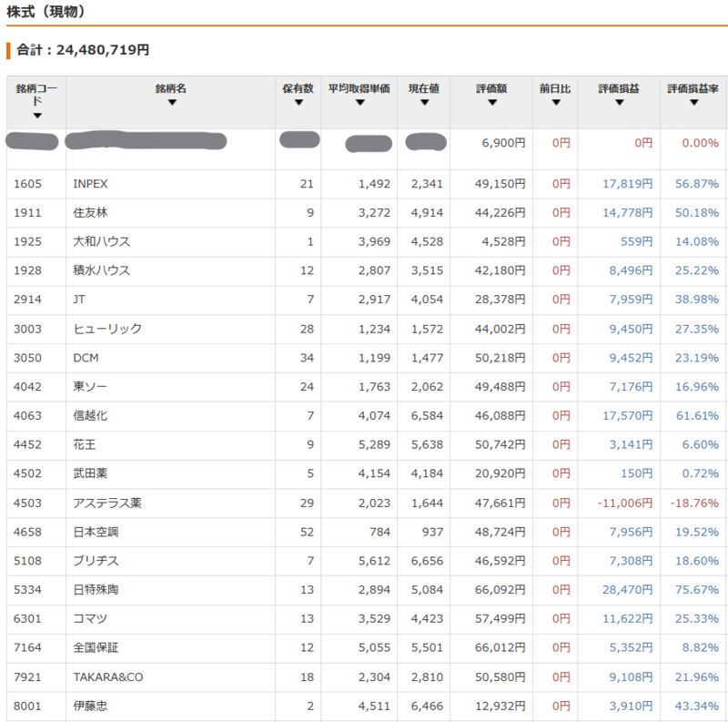Click the DCM stock name

(86, 358)
